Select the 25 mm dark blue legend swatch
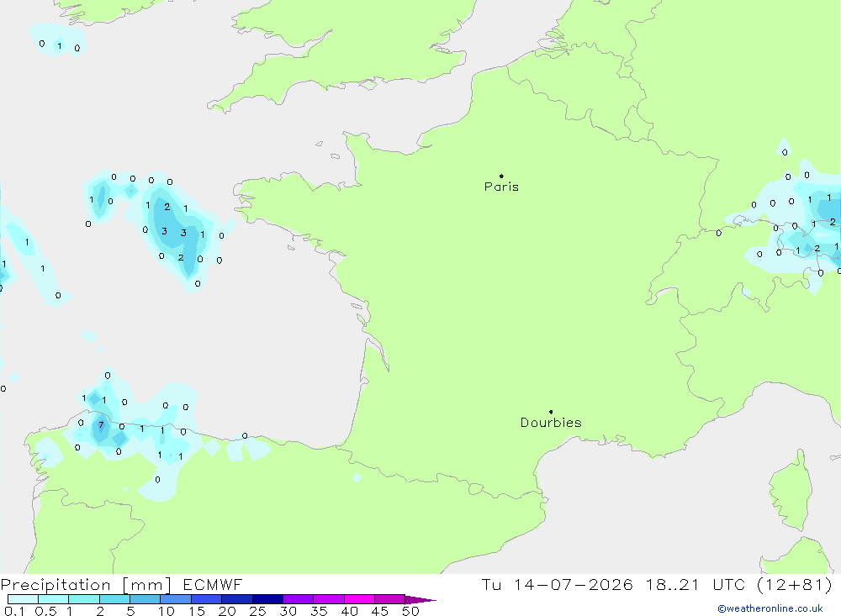Viewport: 841px width, 616px height. 267,599
